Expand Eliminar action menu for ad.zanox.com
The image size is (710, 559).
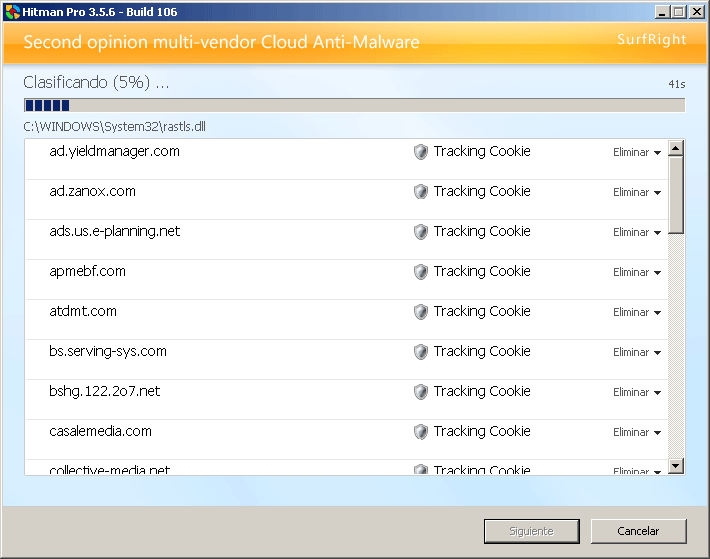(x=637, y=193)
